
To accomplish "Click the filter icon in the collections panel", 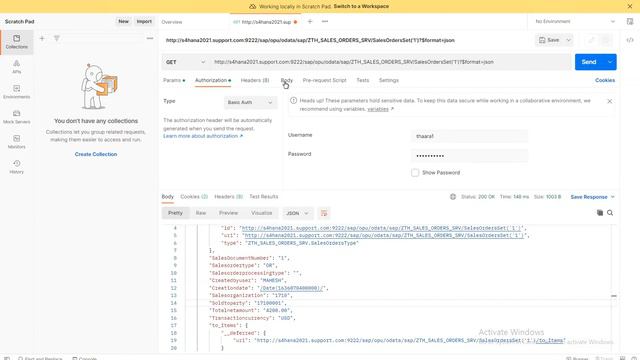I will click(57, 38).
